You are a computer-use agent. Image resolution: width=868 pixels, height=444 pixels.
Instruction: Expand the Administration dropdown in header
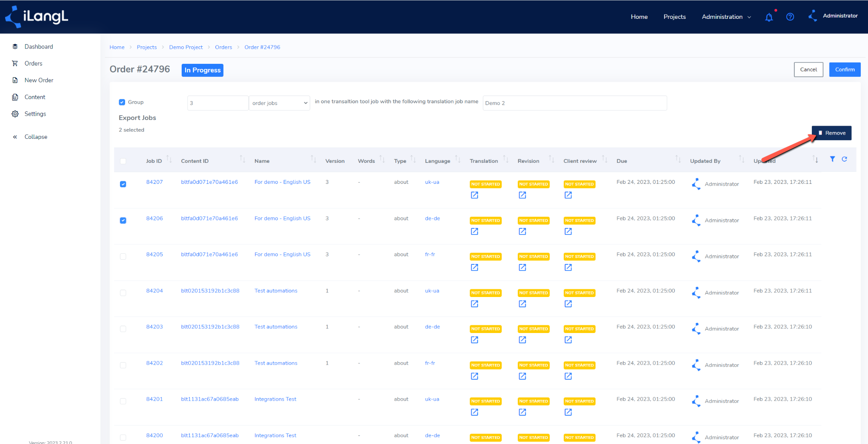click(x=726, y=17)
